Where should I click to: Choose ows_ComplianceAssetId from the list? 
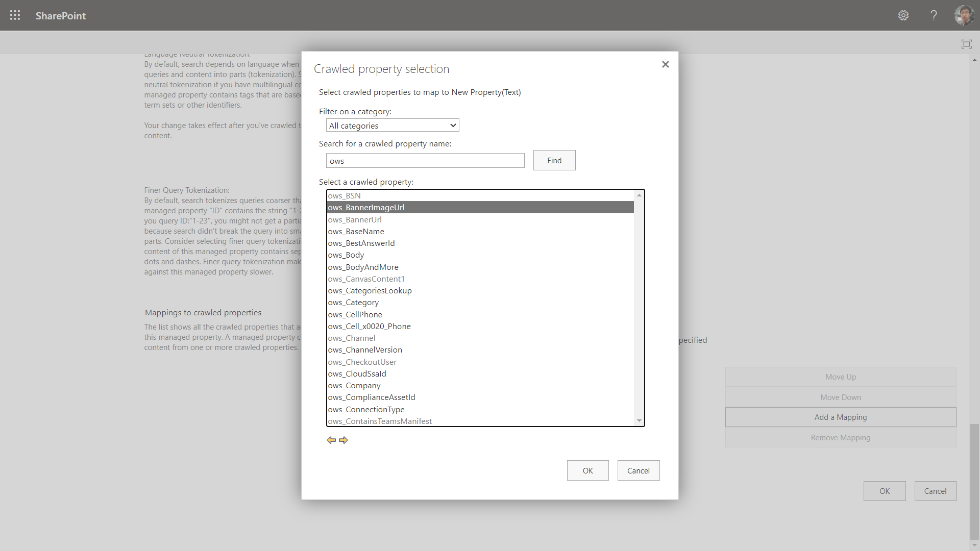point(372,397)
